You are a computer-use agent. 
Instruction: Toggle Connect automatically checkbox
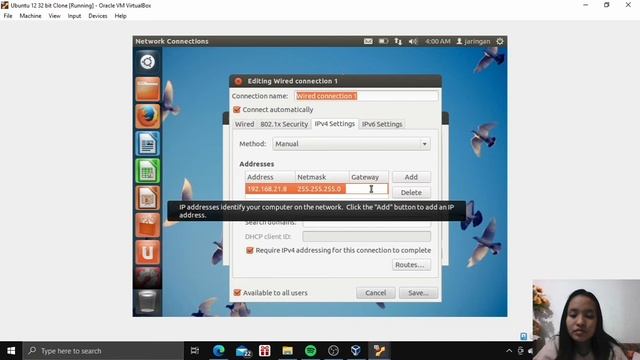tap(237, 109)
